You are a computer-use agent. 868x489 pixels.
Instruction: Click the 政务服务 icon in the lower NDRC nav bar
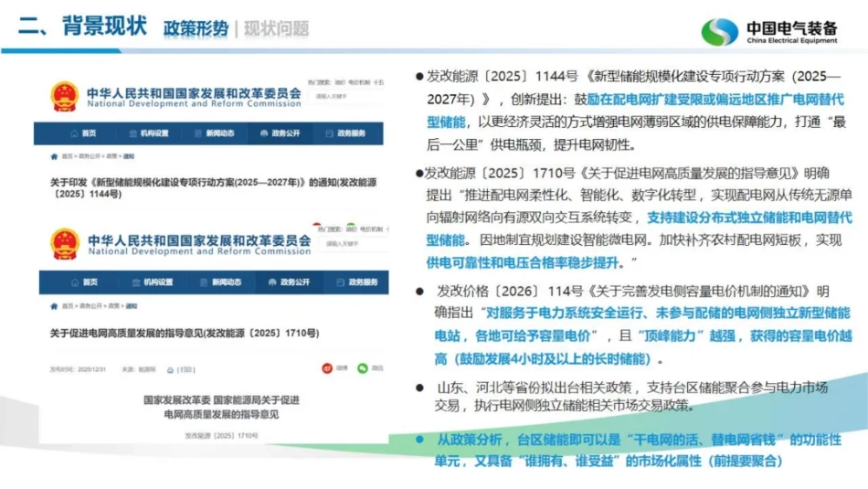tap(341, 282)
